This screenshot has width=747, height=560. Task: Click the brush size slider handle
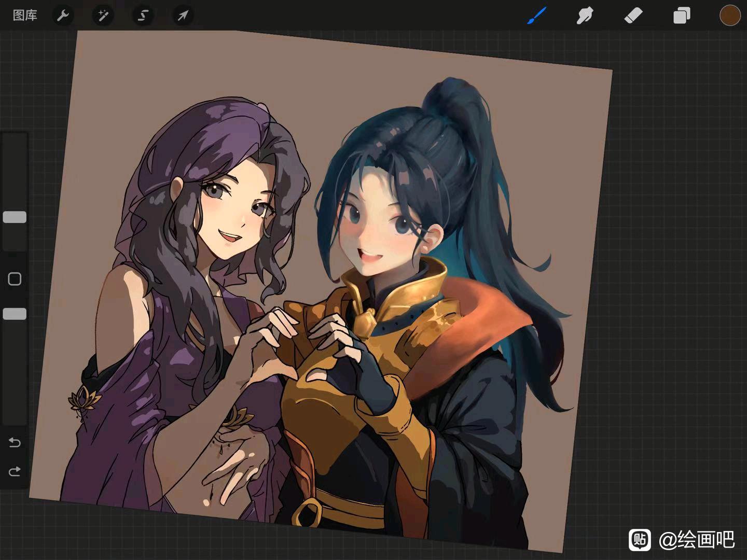point(15,217)
